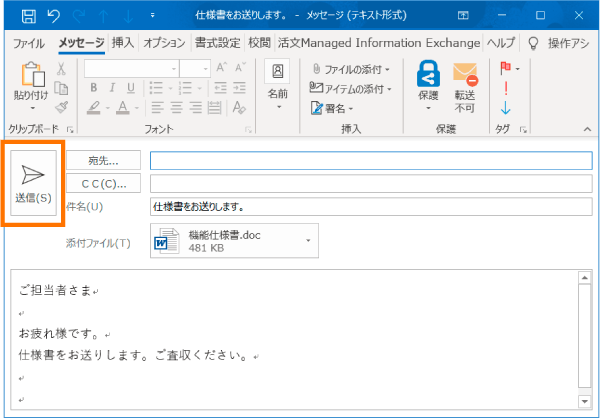The width and height of the screenshot is (600, 418).
Task: Toggle Bold formatting
Action: 94,88
